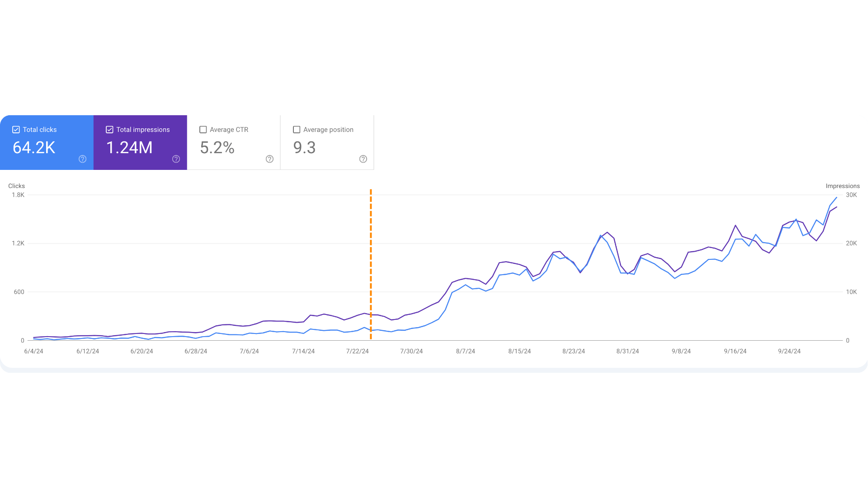The image size is (868, 488).
Task: Select the 1.24M total impressions value
Action: (x=129, y=148)
